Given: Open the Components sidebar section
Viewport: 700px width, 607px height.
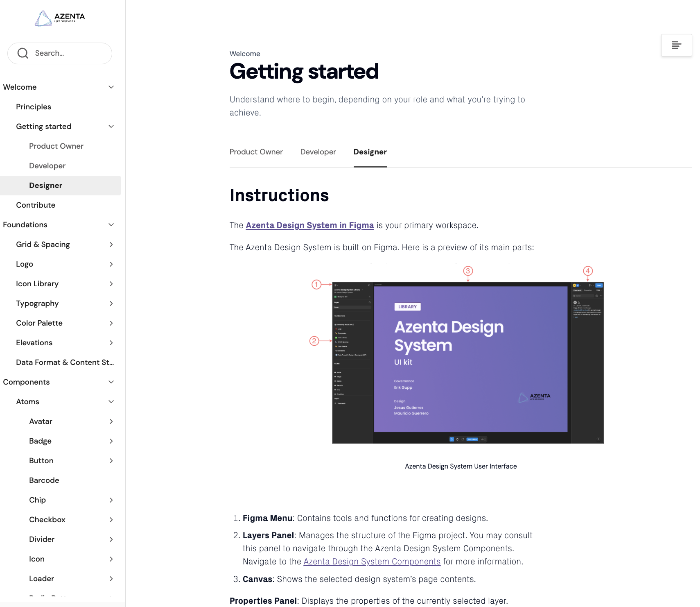Looking at the screenshot, I should (26, 382).
